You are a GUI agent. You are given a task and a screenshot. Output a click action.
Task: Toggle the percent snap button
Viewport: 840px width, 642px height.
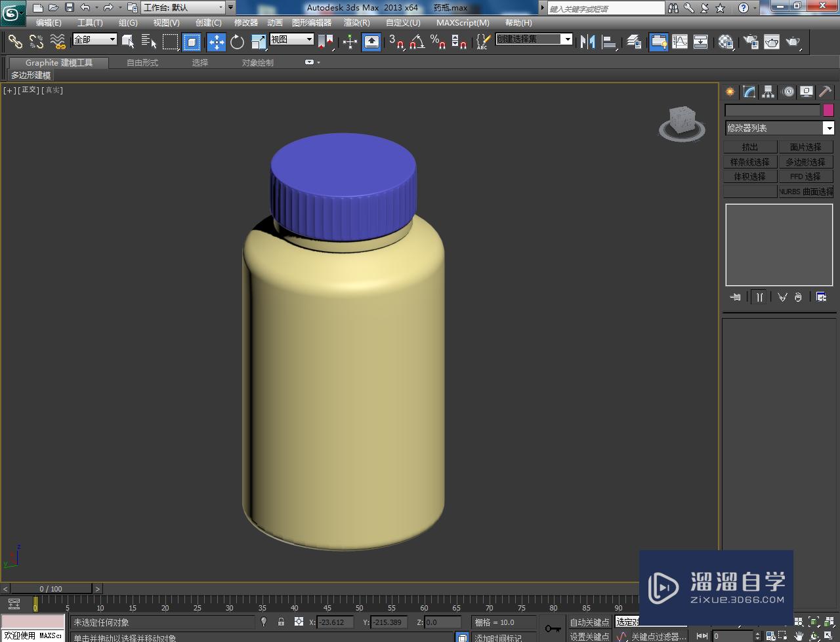tap(438, 42)
